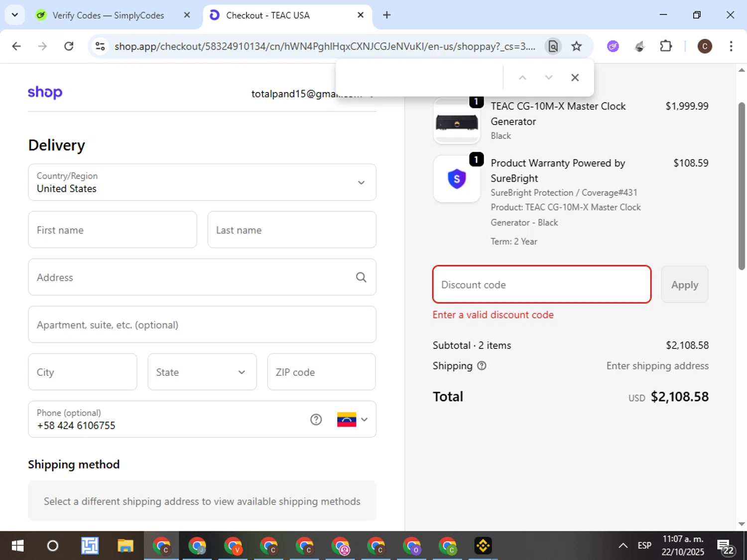Click the Windows Start button

17,546
